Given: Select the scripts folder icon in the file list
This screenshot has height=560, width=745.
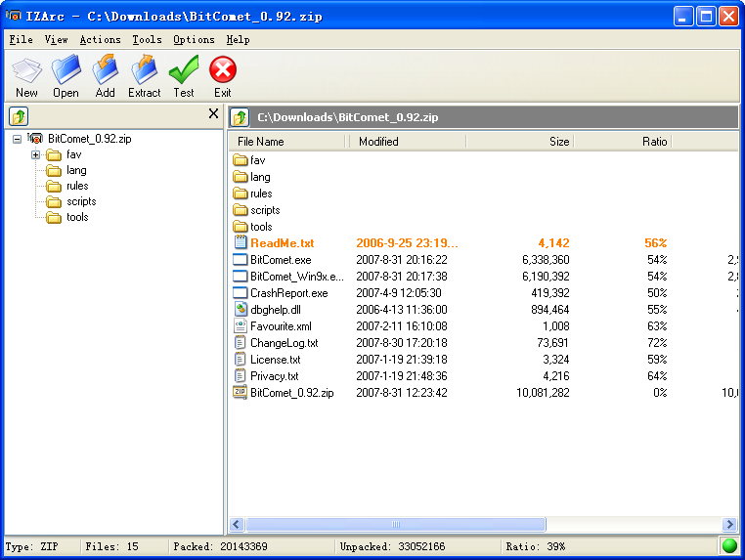Looking at the screenshot, I should 241,210.
